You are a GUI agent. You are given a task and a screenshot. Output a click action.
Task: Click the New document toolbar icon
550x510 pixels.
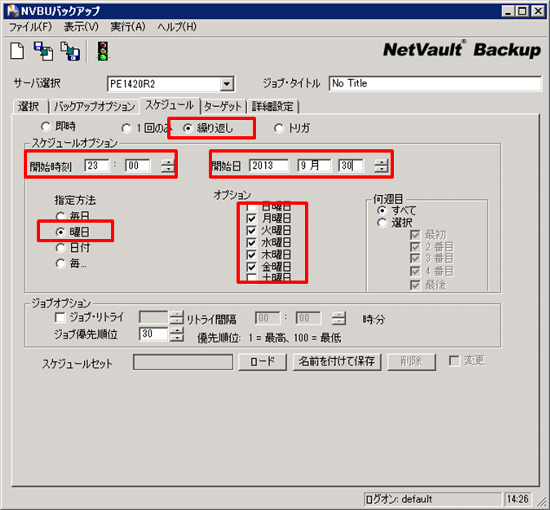(x=17, y=51)
